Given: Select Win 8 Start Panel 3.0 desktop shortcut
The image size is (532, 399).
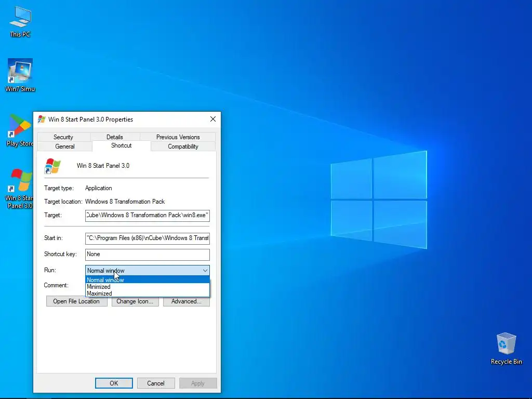Looking at the screenshot, I should pos(19,188).
